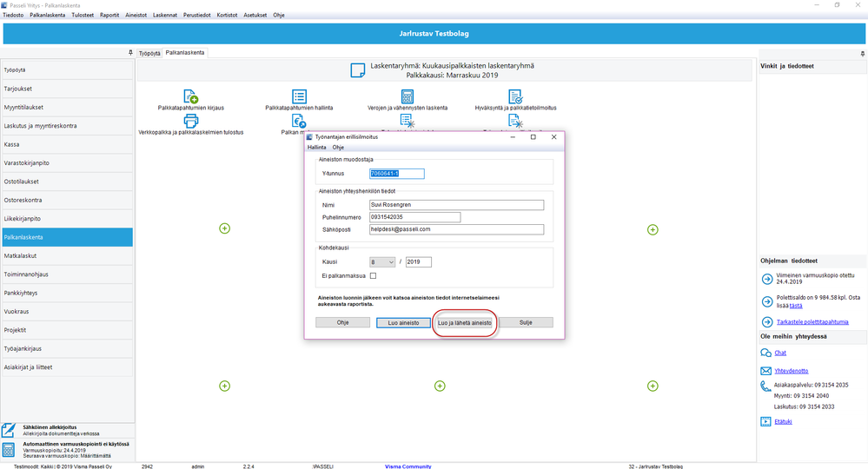Select Liikekirjanpito in the sidebar
This screenshot has height=469, width=868.
68,219
